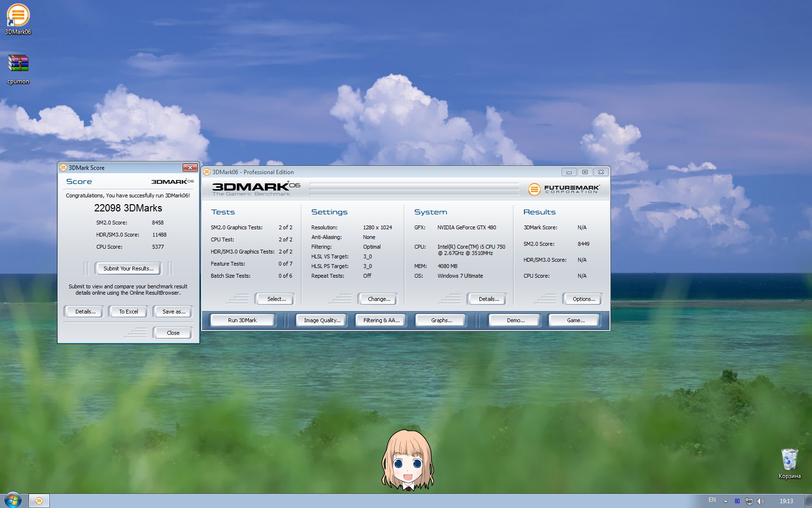
Task: Click the GFX value NVIDIA GeForce GTX 480
Action: (x=466, y=227)
